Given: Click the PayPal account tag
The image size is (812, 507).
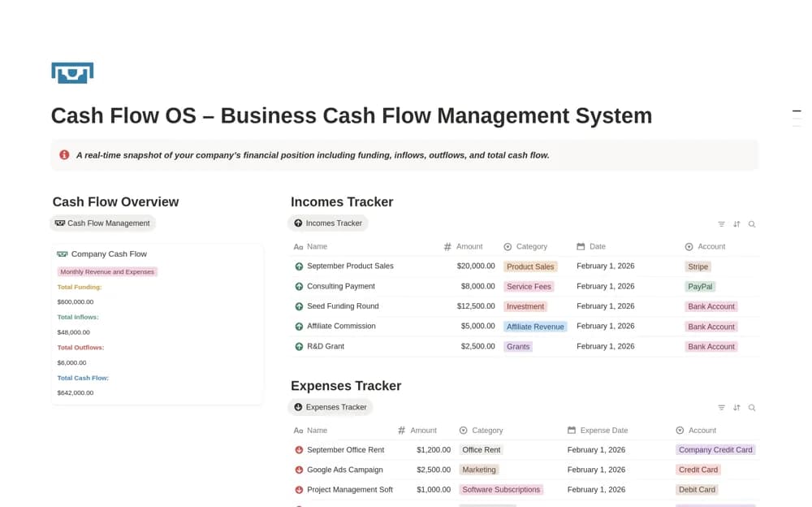Looking at the screenshot, I should 700,286.
